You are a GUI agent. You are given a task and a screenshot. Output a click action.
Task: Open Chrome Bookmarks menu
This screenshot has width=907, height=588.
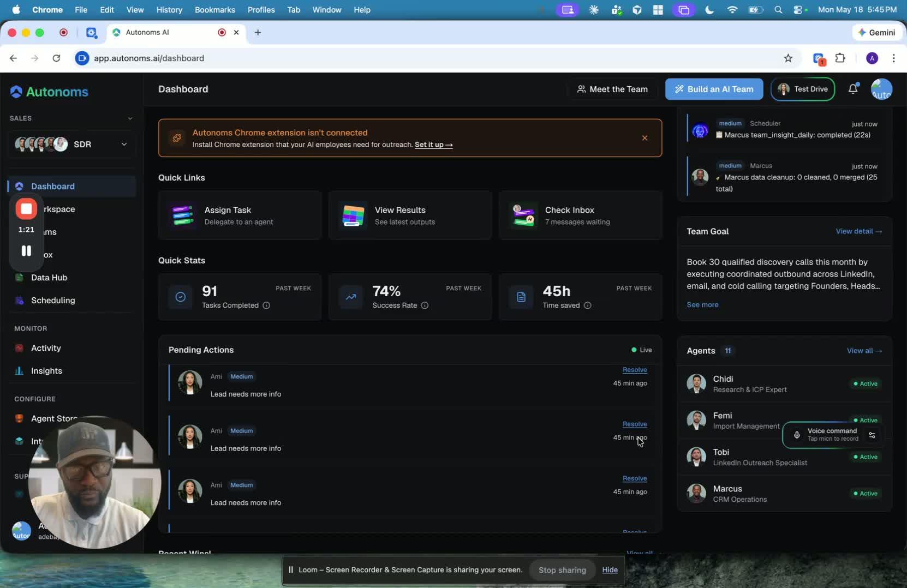(215, 10)
